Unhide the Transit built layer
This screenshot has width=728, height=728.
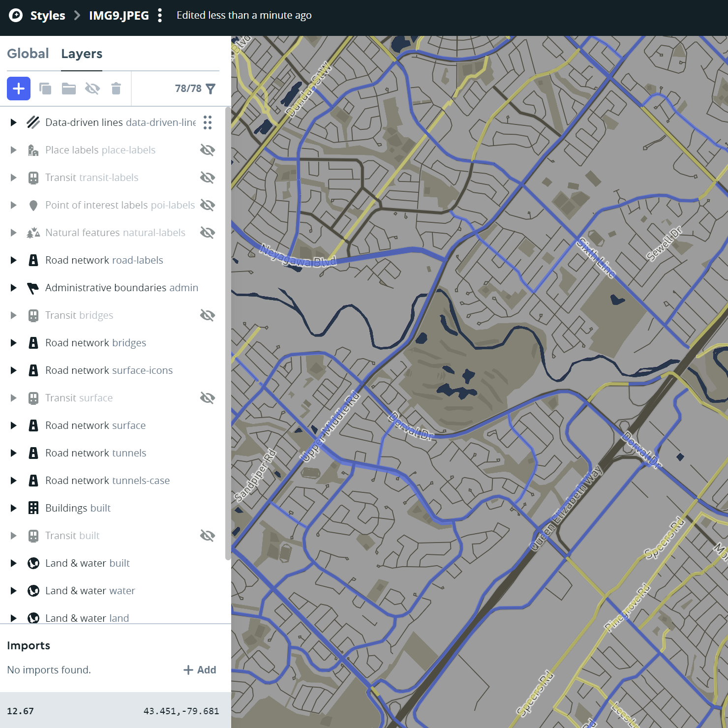[207, 536]
